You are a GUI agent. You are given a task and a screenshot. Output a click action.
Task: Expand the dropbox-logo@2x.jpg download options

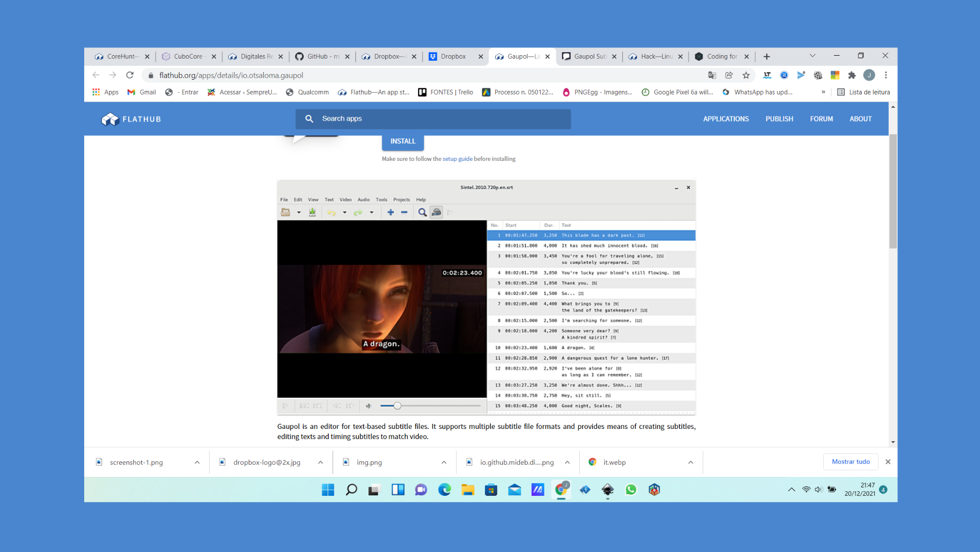321,462
